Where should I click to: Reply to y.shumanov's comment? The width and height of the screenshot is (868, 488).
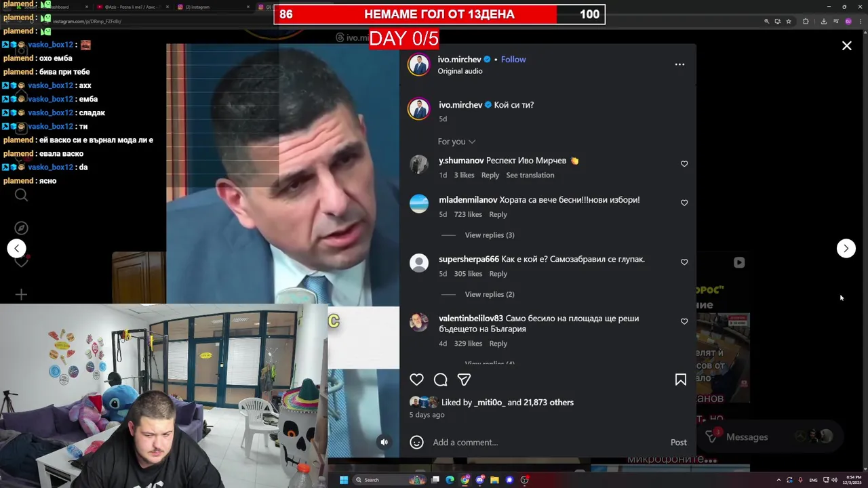pyautogui.click(x=490, y=175)
